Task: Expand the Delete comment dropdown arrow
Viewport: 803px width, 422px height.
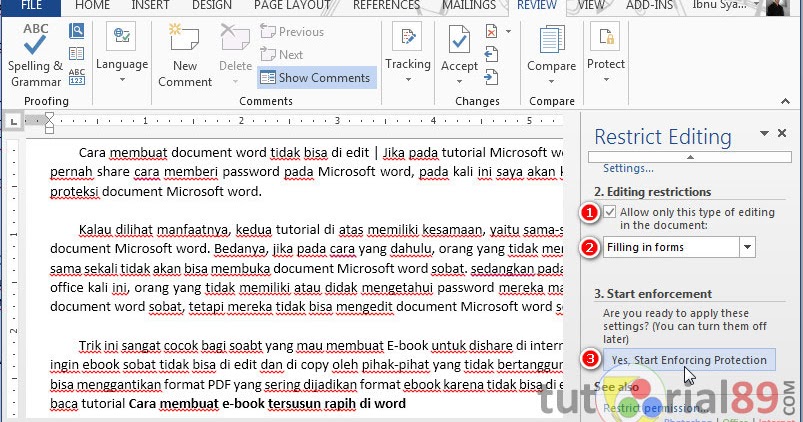Action: (x=236, y=82)
